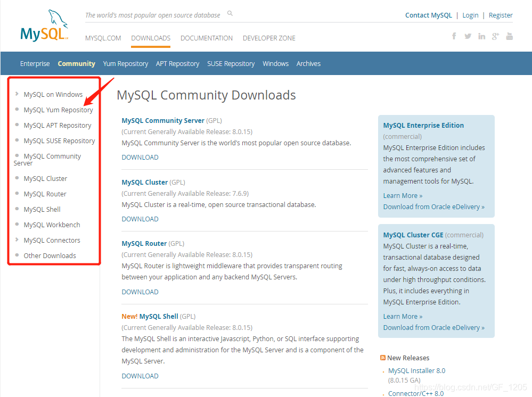Open MySQL SUSE Repository sidebar link
Screen dimensions: 532x397
[x=59, y=140]
